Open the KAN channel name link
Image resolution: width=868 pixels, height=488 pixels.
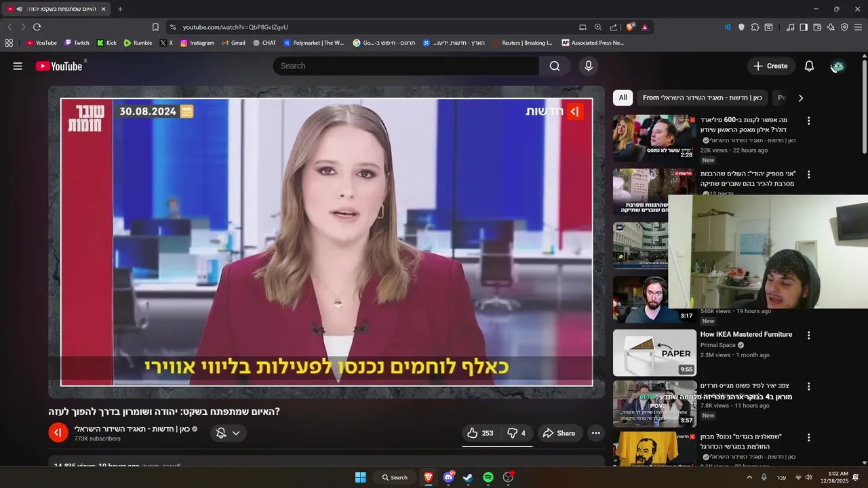132,428
